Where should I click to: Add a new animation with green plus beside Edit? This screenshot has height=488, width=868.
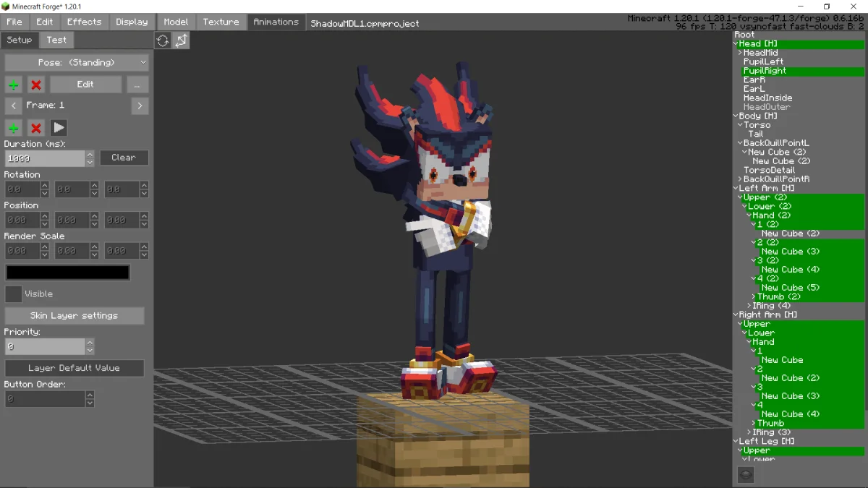coord(14,85)
